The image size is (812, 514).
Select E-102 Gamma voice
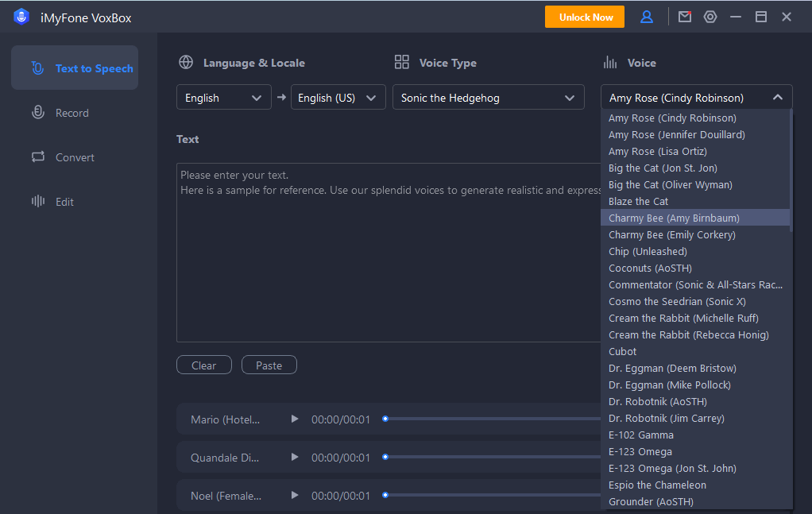click(x=695, y=435)
